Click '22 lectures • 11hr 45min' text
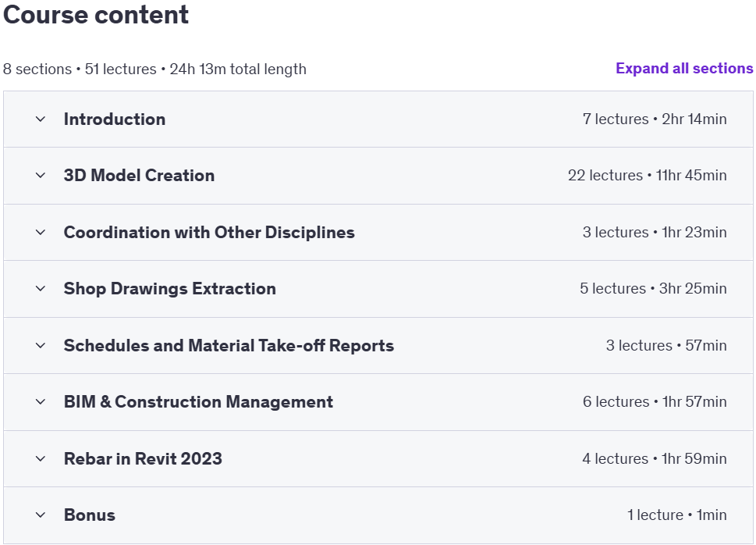 coord(648,175)
